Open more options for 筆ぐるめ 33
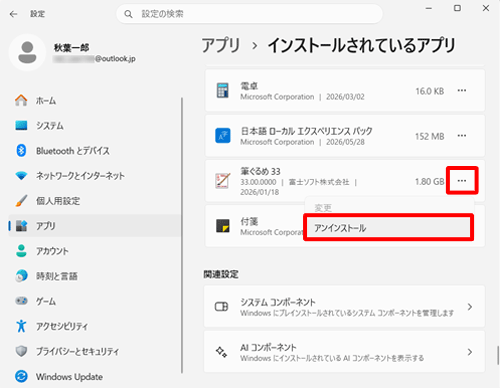 pos(462,181)
